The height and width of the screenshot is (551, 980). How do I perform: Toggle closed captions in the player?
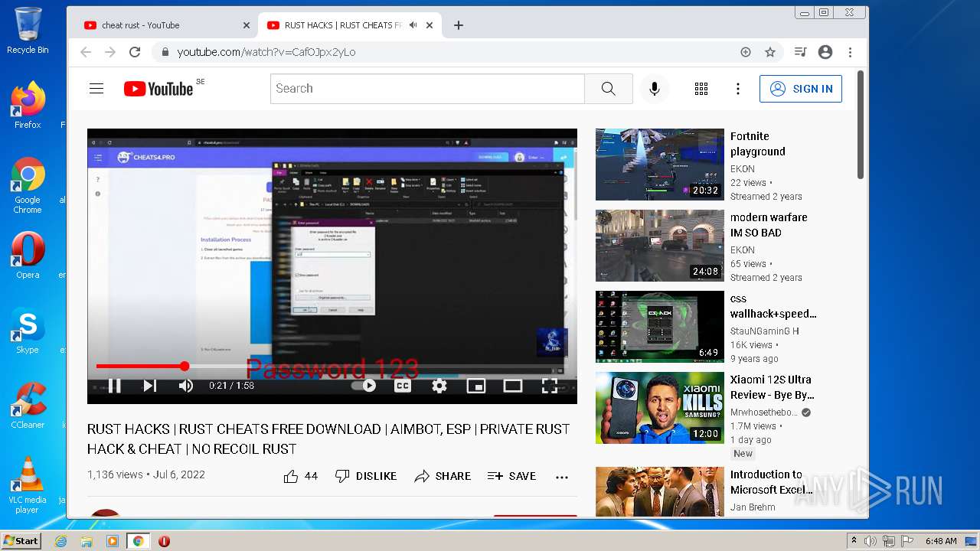pos(403,386)
